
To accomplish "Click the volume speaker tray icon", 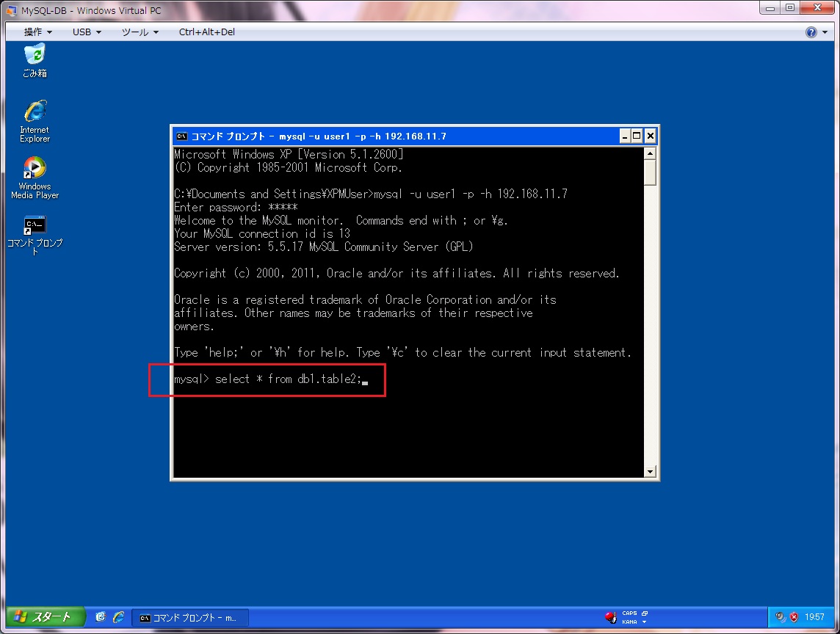I will tap(780, 617).
